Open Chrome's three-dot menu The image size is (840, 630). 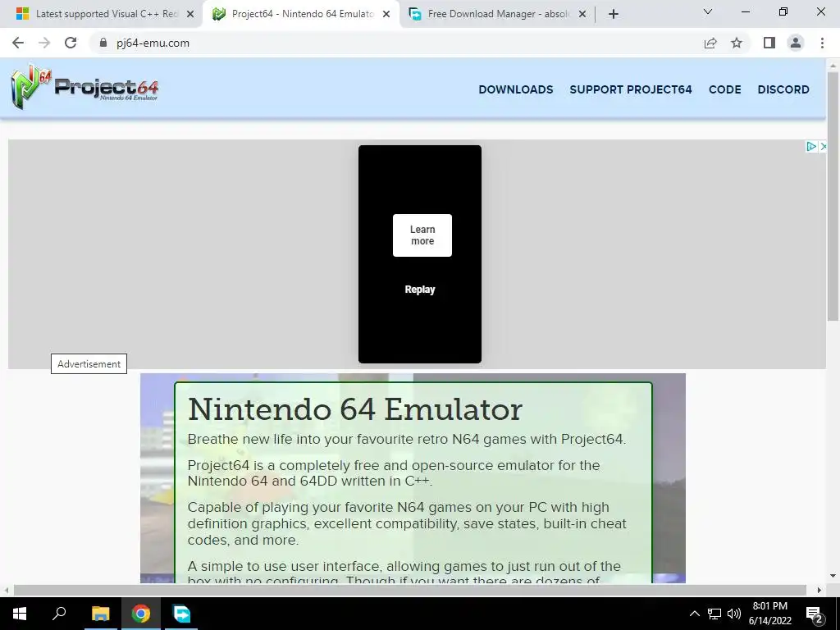822,43
